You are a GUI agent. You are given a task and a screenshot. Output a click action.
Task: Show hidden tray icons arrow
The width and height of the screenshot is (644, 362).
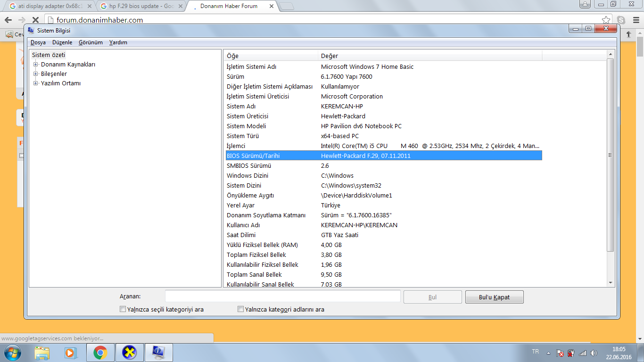(548, 353)
